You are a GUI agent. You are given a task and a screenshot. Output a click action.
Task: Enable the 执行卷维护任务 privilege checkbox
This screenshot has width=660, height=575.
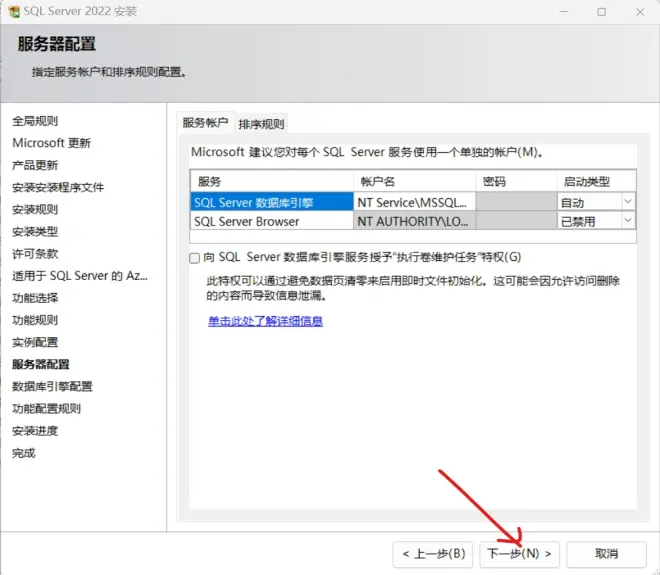coord(194,258)
